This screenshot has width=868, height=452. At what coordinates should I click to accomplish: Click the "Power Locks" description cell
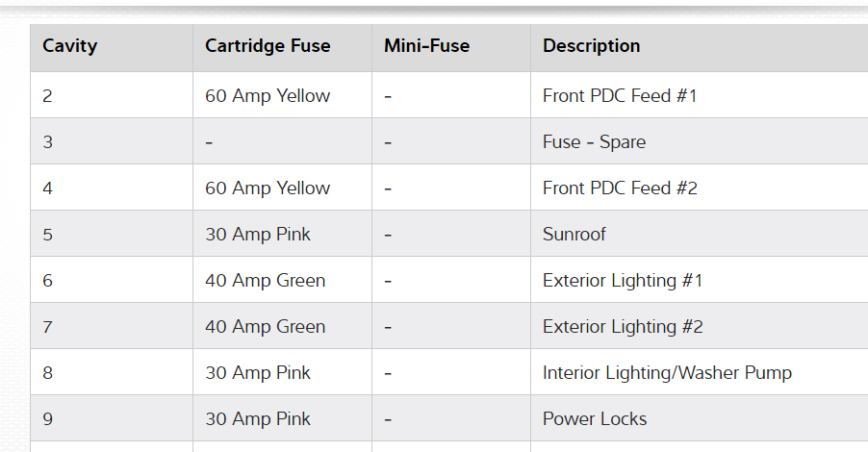point(595,419)
